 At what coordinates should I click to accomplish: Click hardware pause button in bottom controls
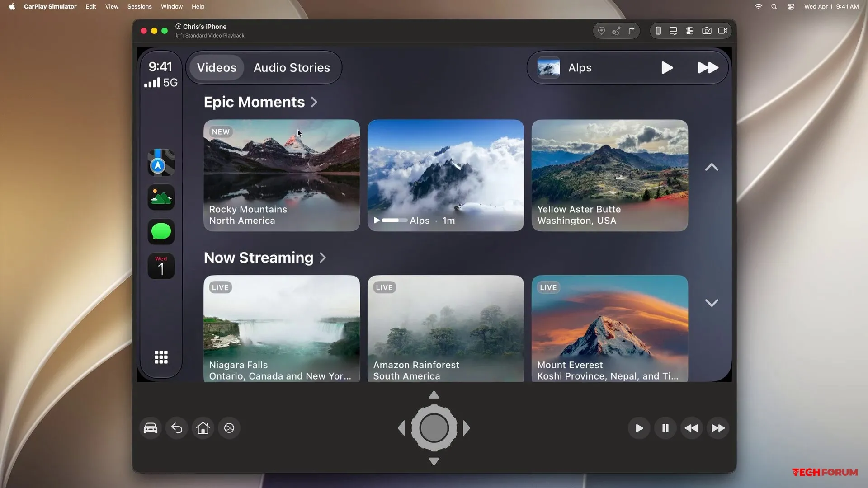click(665, 428)
